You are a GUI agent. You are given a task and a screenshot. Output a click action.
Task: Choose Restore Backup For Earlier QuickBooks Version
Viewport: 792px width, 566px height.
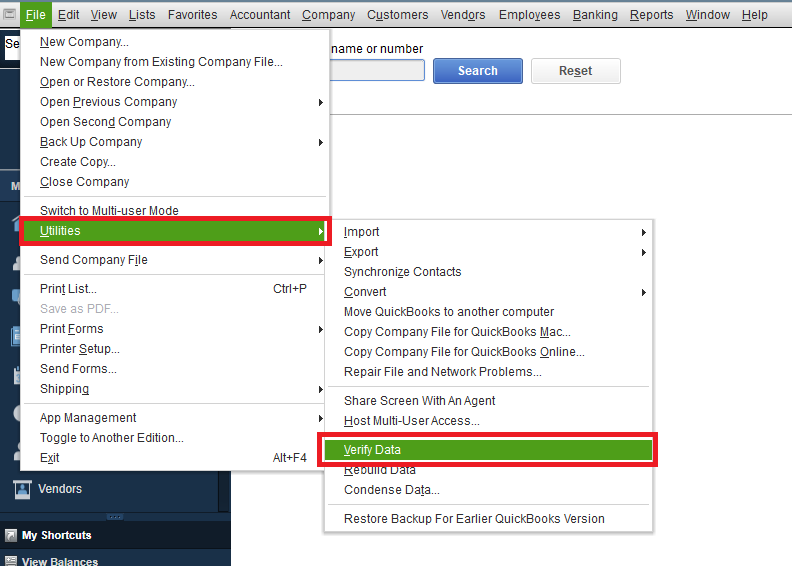(x=488, y=519)
